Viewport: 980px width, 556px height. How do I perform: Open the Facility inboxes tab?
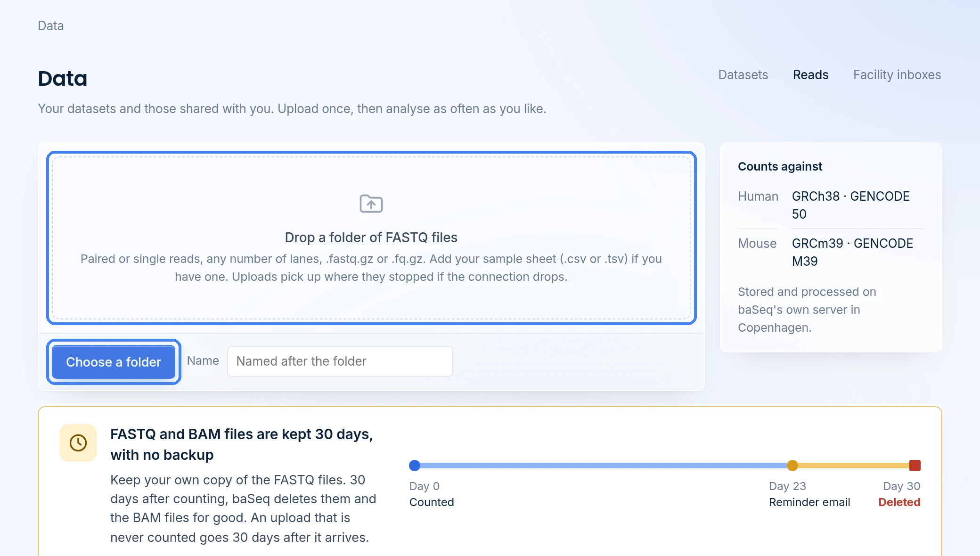click(897, 75)
